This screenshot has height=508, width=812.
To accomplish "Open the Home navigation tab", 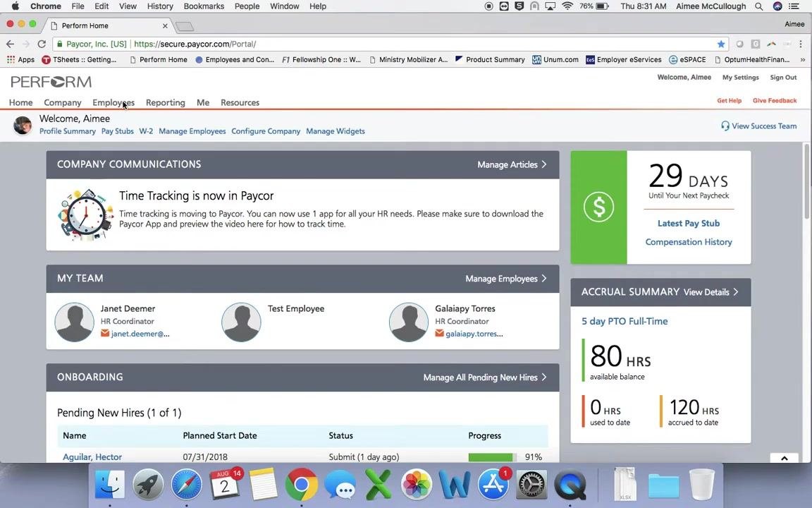I will 20,102.
